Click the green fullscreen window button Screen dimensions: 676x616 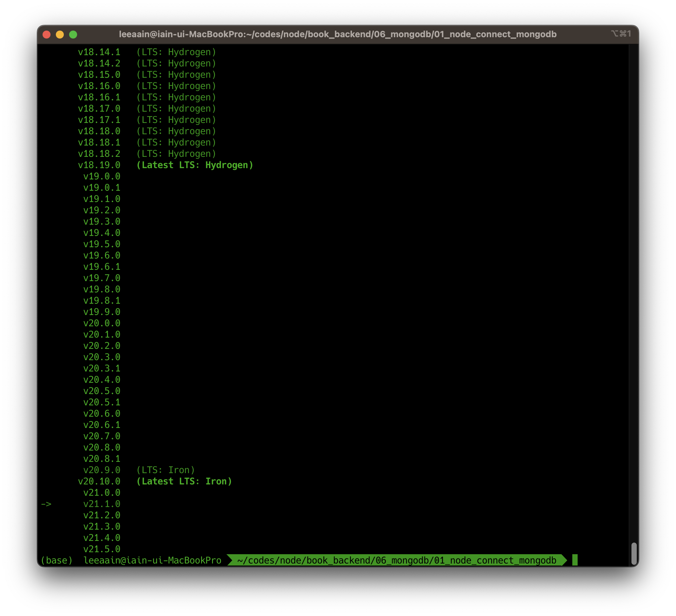73,35
